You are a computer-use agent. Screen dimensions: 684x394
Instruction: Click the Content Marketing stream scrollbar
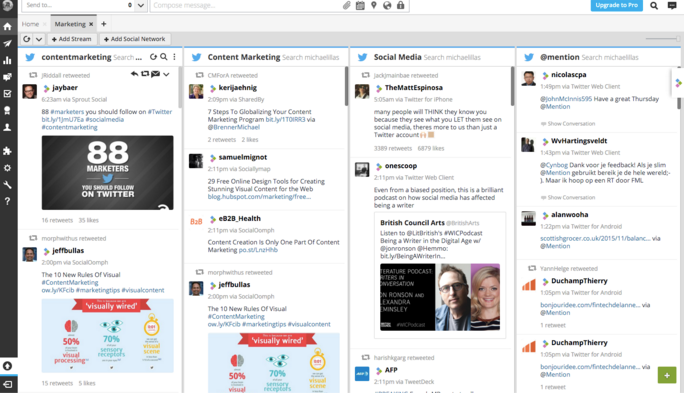(x=346, y=86)
